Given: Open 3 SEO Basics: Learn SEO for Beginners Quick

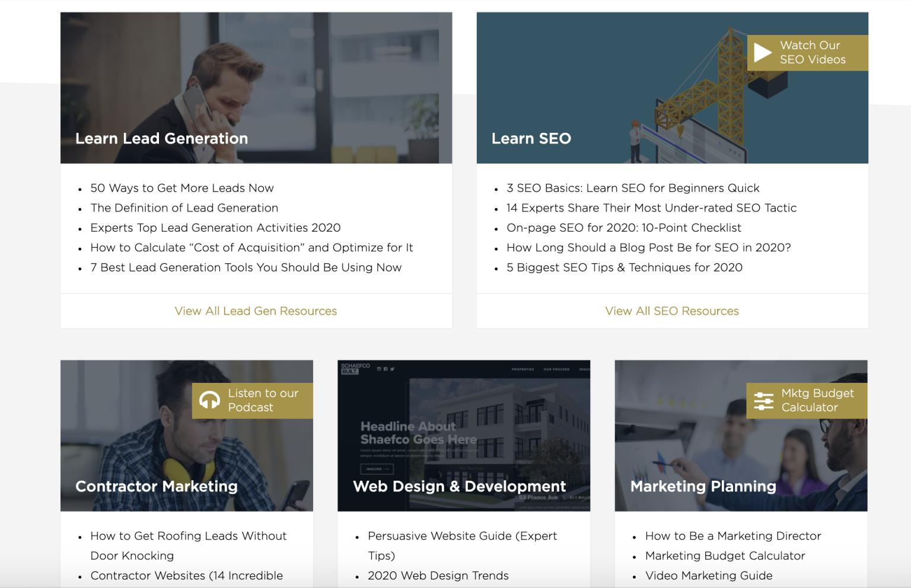Looking at the screenshot, I should point(632,188).
